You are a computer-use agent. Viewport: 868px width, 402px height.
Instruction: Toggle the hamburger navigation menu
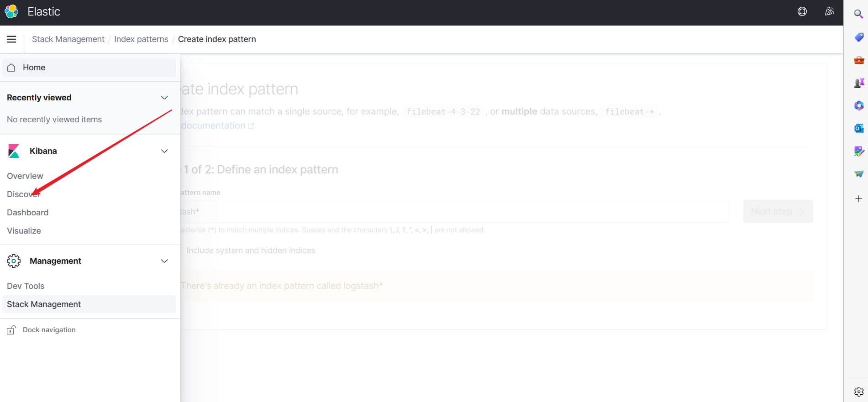tap(12, 39)
